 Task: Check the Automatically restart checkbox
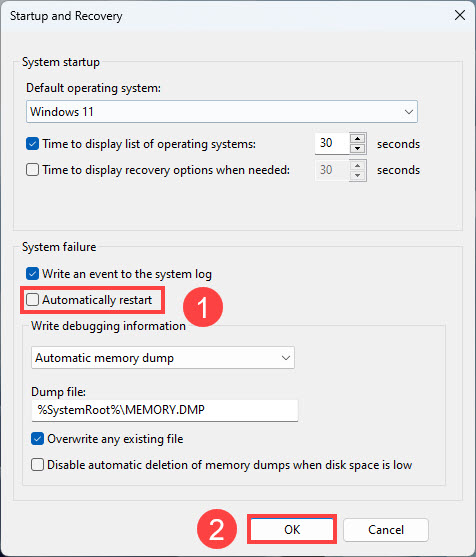tap(32, 300)
